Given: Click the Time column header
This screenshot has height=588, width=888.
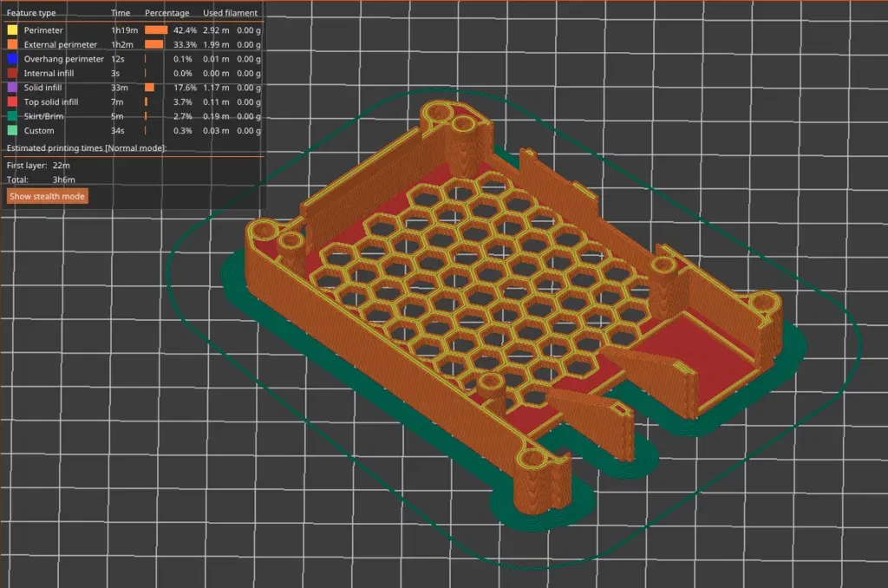Looking at the screenshot, I should (121, 12).
